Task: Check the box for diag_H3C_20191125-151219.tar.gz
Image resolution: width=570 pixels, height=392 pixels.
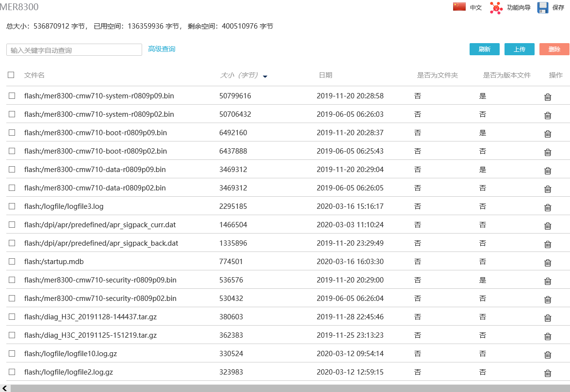Action: click(x=12, y=335)
